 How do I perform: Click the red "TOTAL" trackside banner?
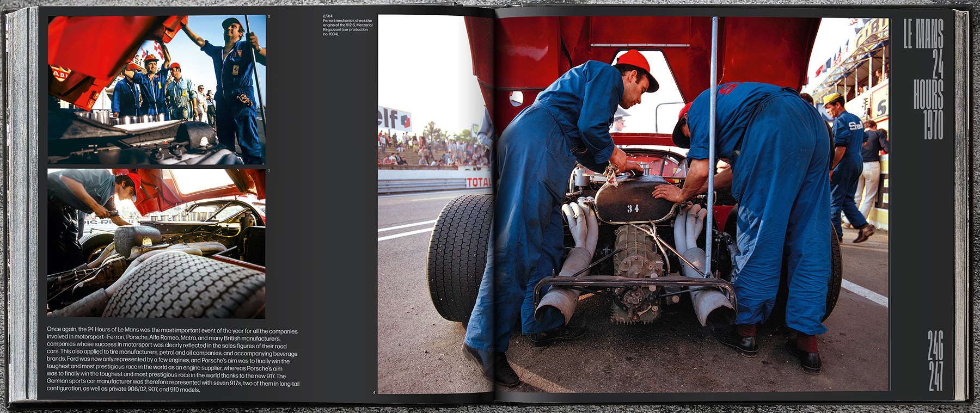point(479,182)
